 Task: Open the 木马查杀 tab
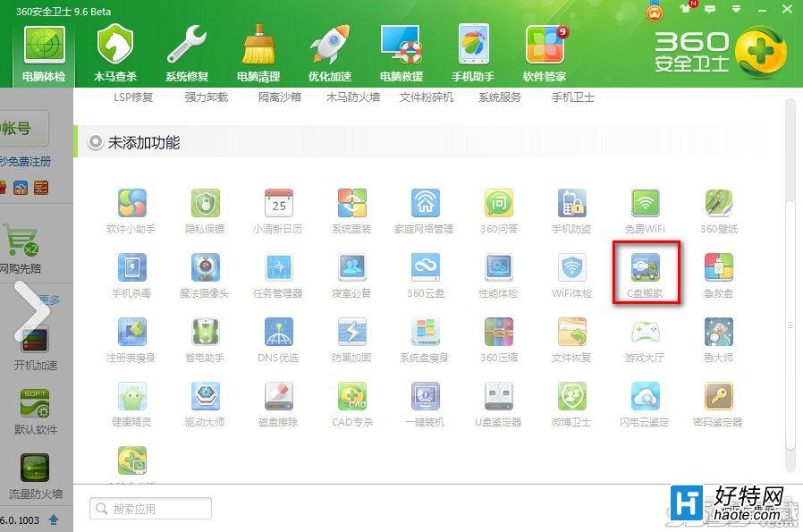115,55
